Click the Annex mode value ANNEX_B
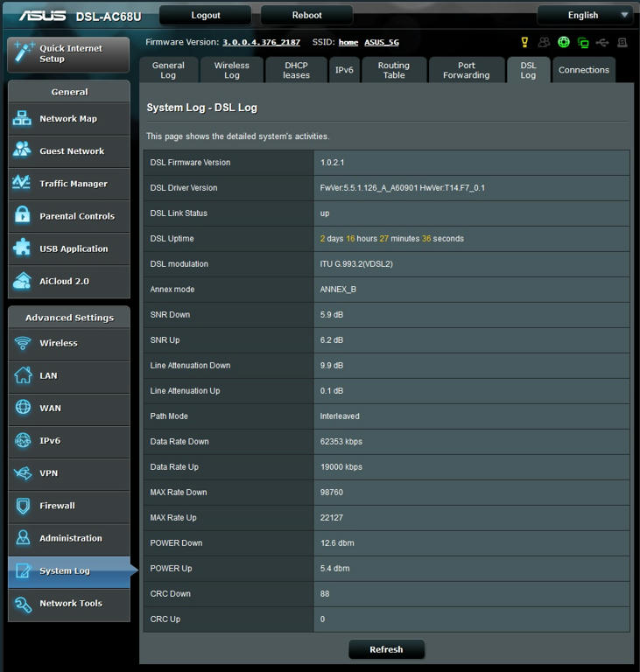 (x=338, y=290)
